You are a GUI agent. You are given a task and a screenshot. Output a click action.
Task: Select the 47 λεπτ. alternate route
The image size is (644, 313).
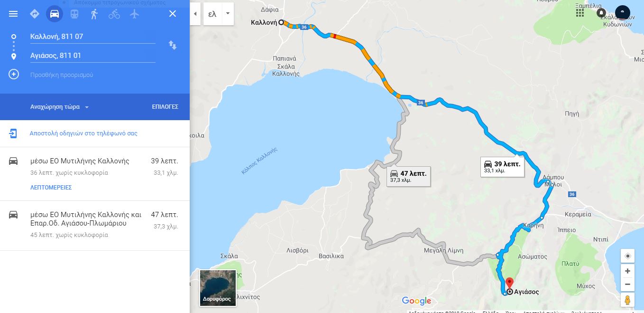tap(95, 226)
